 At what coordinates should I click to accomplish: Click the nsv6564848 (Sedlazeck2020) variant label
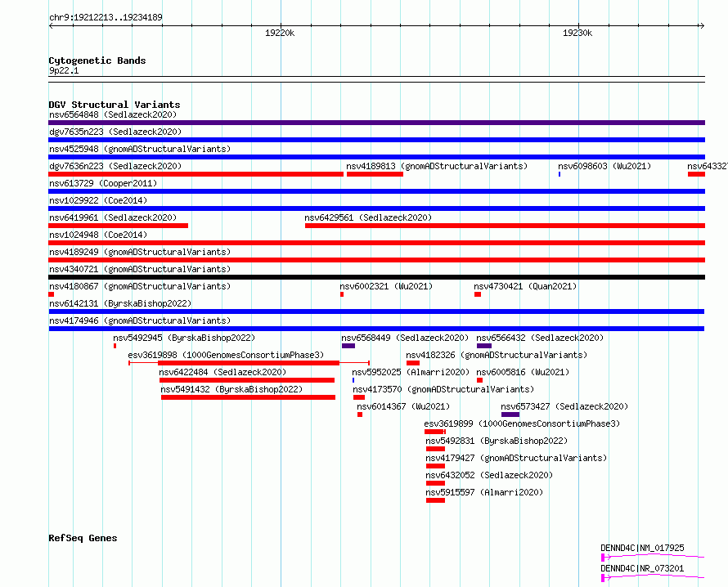[113, 114]
